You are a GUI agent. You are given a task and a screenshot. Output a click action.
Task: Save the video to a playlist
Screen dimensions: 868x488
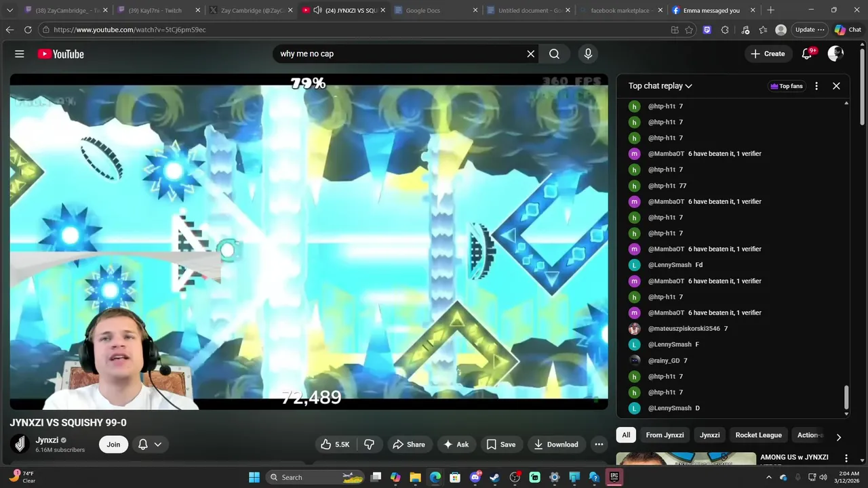[500, 445]
